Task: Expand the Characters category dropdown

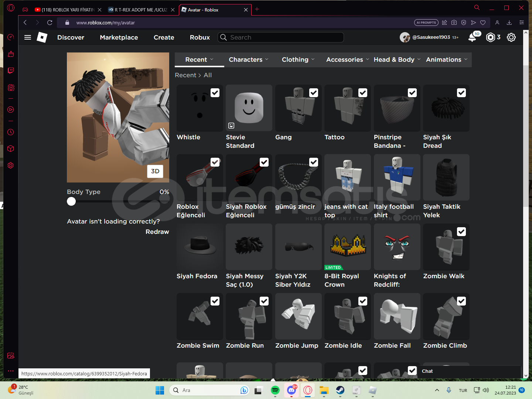Action: pyautogui.click(x=249, y=59)
